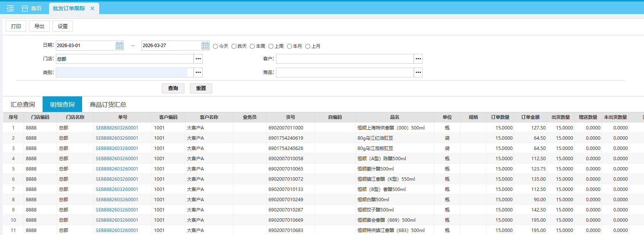
Task: Click the 客户 ellipsis lookup button
Action: (418, 59)
